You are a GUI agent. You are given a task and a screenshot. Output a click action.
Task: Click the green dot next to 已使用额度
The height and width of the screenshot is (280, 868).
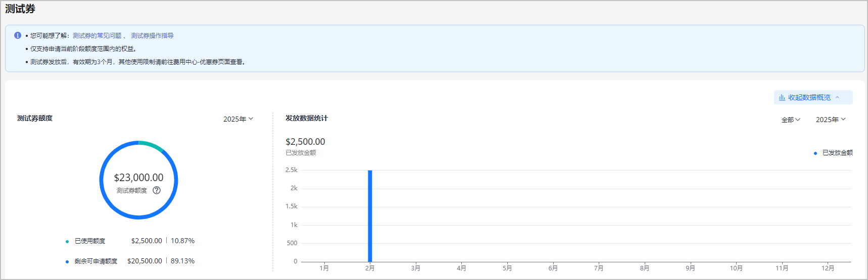click(67, 242)
